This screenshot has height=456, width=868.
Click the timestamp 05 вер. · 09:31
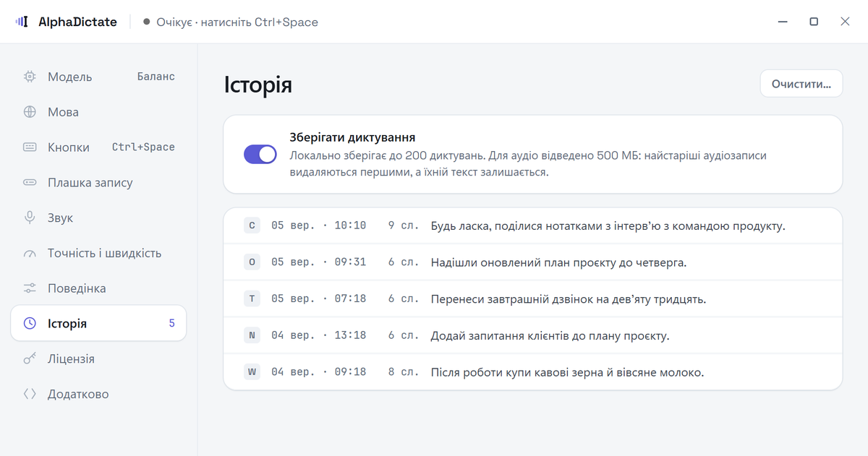319,262
